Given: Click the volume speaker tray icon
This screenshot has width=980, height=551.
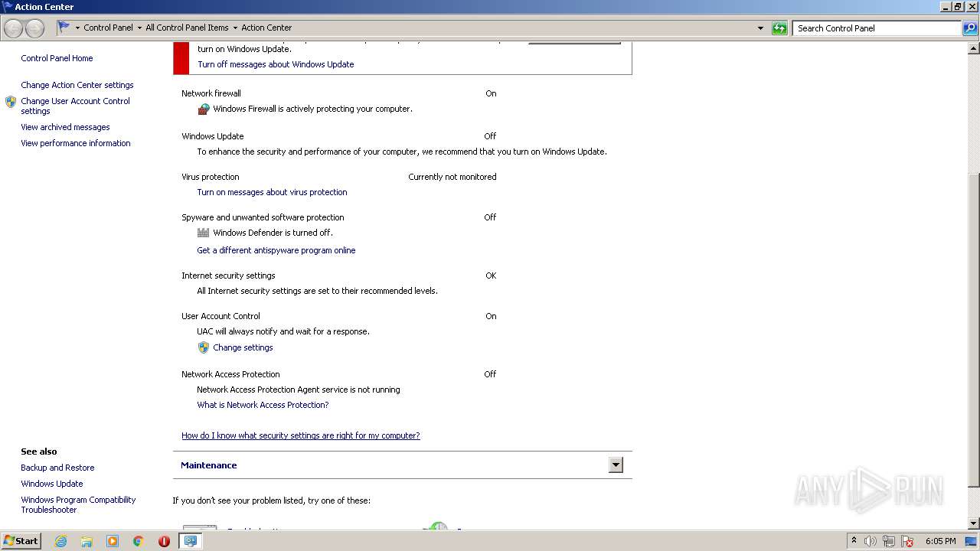Looking at the screenshot, I should 871,541.
